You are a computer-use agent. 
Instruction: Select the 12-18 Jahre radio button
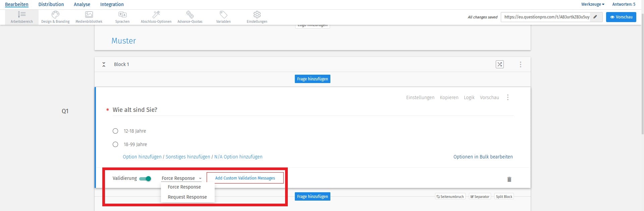coord(115,131)
